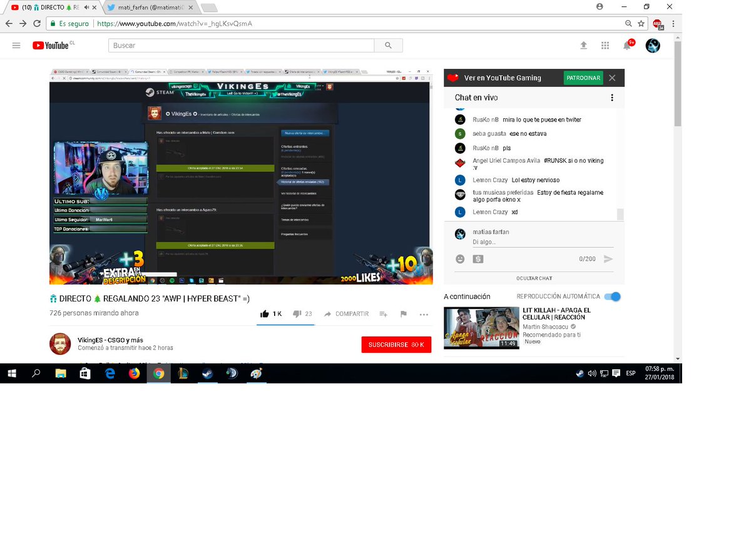Click the taskbar volume icon
The width and height of the screenshot is (751, 560).
tap(592, 374)
